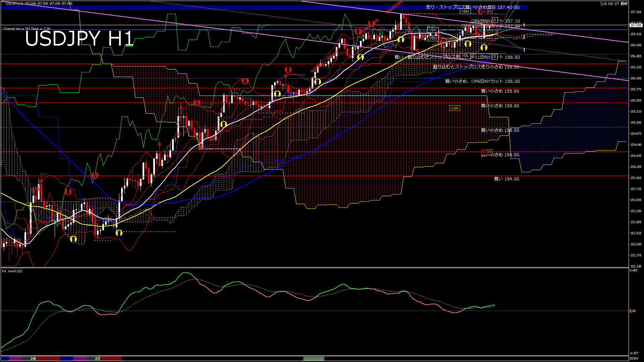Click the 2/7 date on session bar
644x362 pixels.
(x=98, y=359)
